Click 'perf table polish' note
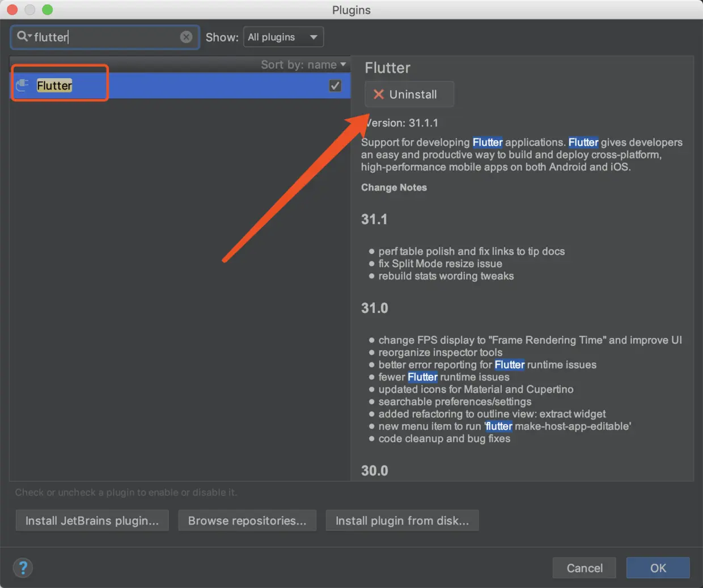The width and height of the screenshot is (703, 588). click(472, 251)
